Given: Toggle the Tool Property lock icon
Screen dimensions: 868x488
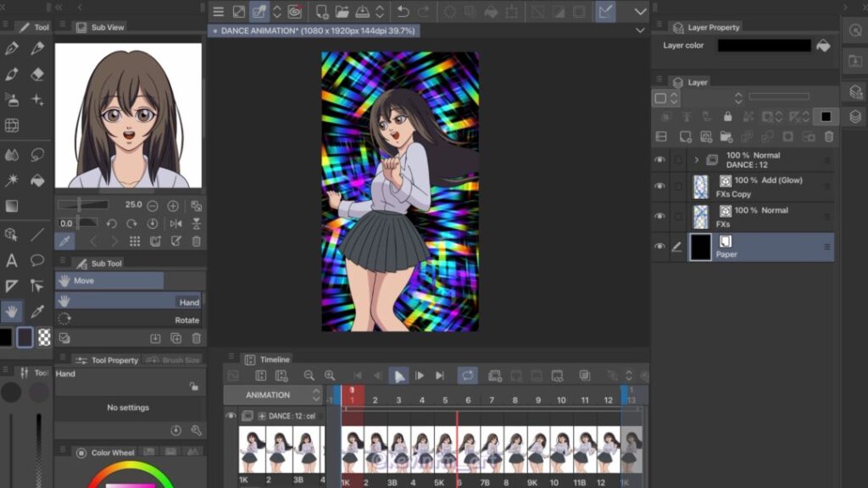Looking at the screenshot, I should point(194,386).
